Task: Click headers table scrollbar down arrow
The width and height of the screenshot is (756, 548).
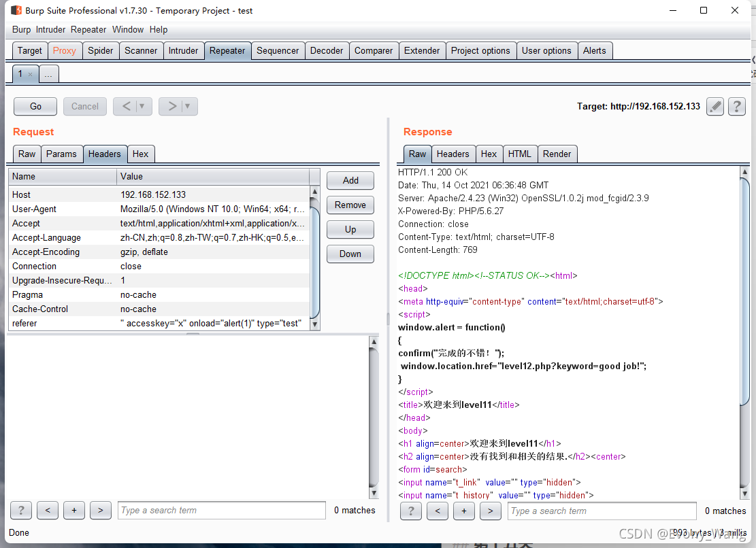Action: point(314,324)
